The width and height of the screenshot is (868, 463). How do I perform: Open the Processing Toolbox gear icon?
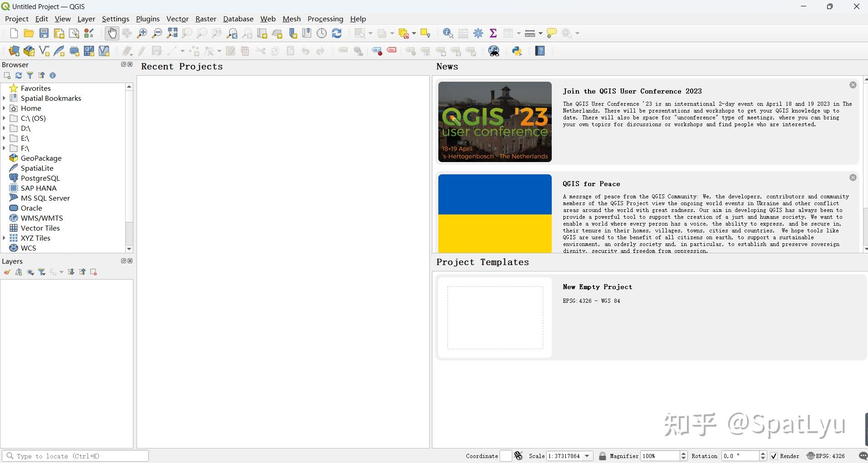(x=478, y=33)
